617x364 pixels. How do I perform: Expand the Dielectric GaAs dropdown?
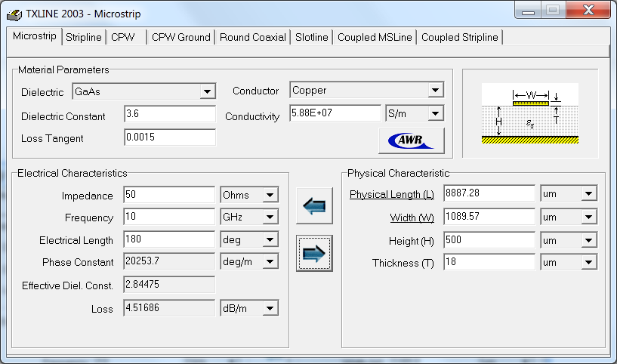(208, 91)
